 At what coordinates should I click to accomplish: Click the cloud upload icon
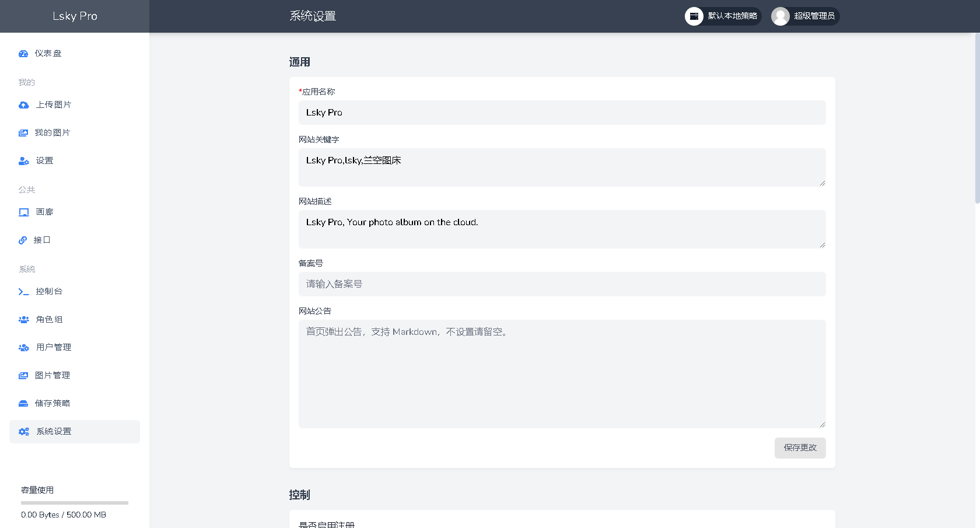(x=23, y=105)
